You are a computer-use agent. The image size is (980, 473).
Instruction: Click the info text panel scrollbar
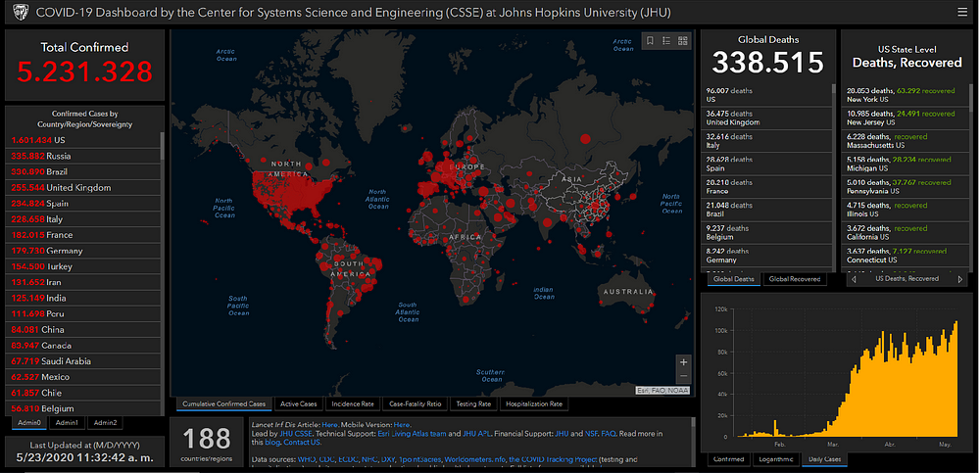pyautogui.click(x=694, y=424)
